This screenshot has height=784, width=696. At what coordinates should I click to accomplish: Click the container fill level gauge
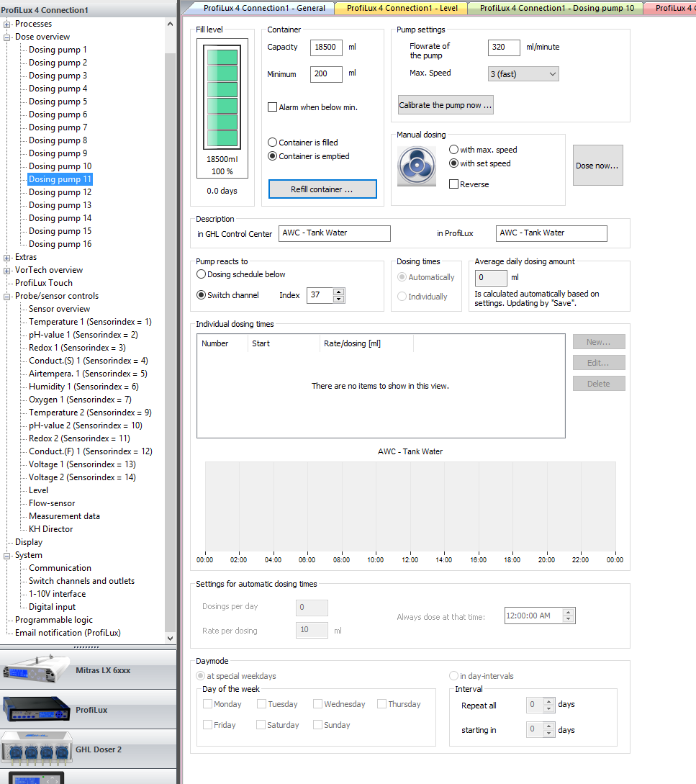[222, 97]
